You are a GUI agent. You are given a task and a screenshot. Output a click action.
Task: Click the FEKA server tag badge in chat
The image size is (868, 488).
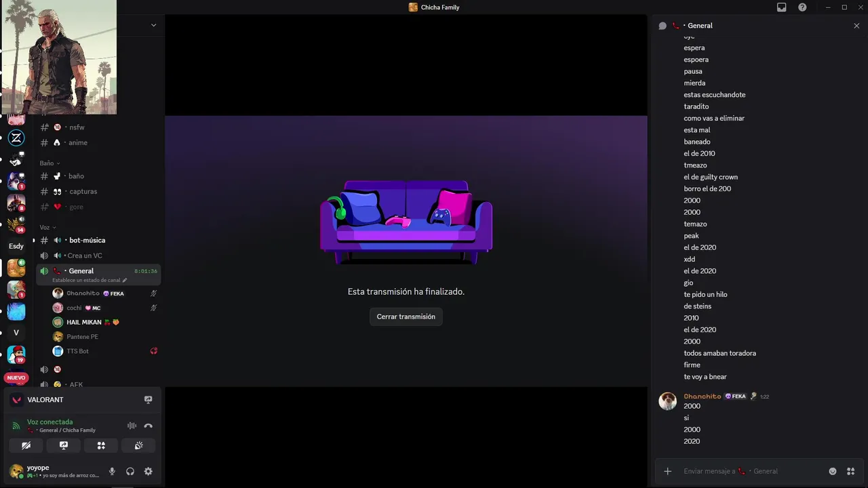[736, 396]
